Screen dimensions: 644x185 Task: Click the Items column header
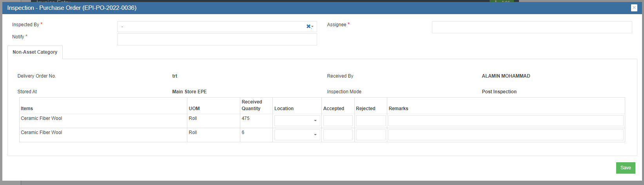[27, 109]
